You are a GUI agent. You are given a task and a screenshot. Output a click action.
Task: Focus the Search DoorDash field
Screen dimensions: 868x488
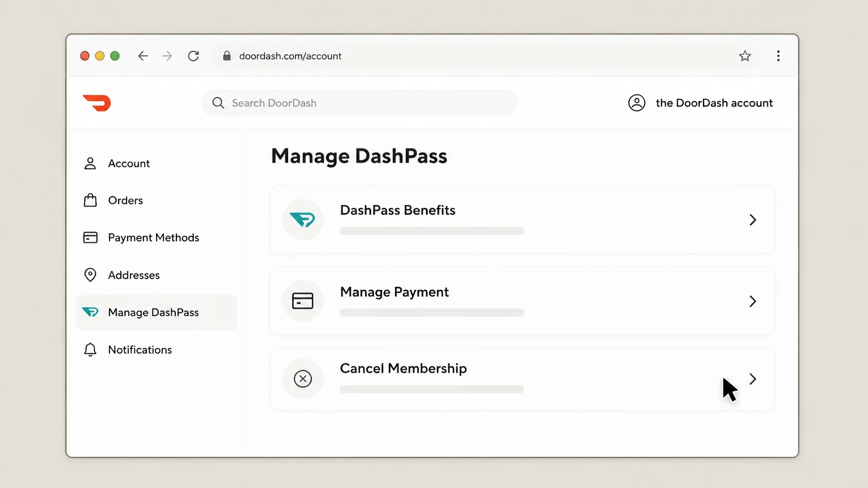tap(359, 103)
